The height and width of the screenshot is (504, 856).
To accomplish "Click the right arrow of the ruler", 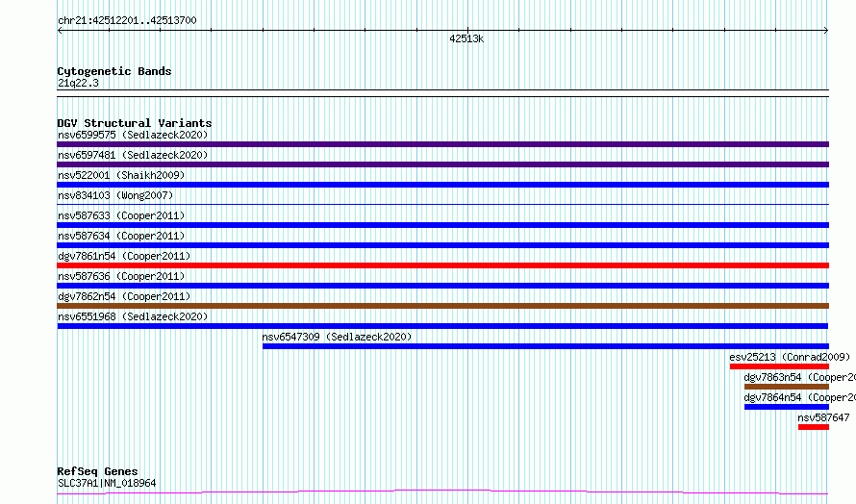I will coord(826,31).
